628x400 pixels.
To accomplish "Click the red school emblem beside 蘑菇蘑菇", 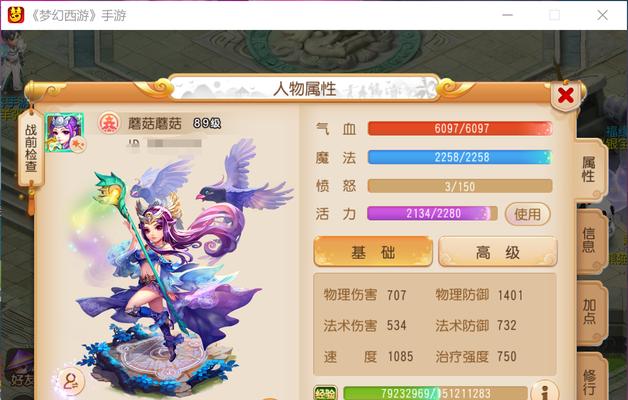I will (x=109, y=123).
